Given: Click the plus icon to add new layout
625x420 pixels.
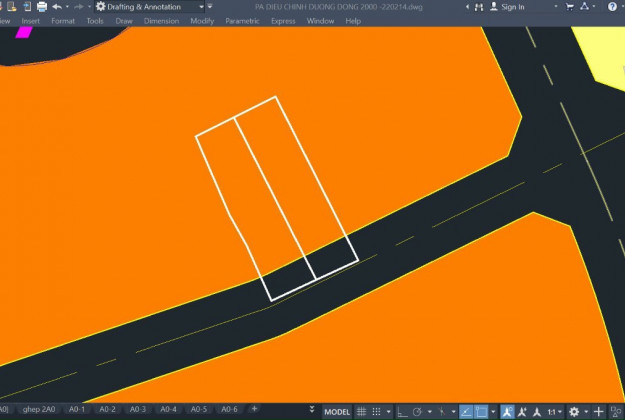Looking at the screenshot, I should click(254, 409).
